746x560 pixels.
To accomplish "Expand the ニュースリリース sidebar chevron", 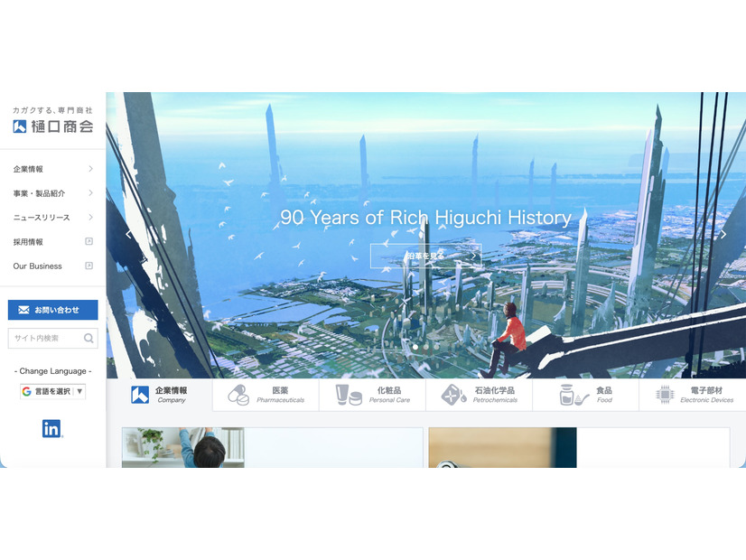I will pyautogui.click(x=90, y=217).
